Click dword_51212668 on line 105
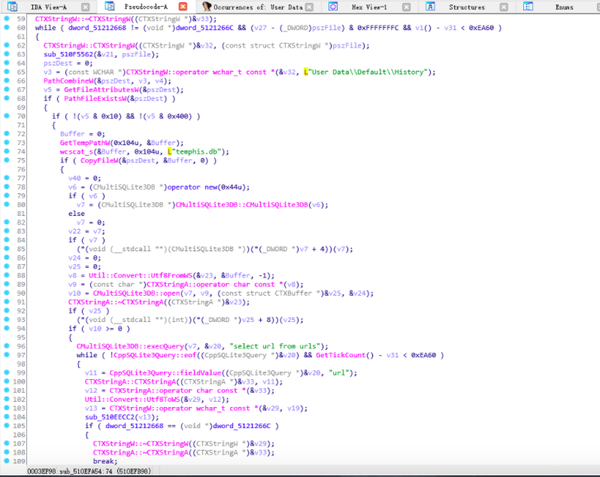600x477 pixels. coord(134,426)
